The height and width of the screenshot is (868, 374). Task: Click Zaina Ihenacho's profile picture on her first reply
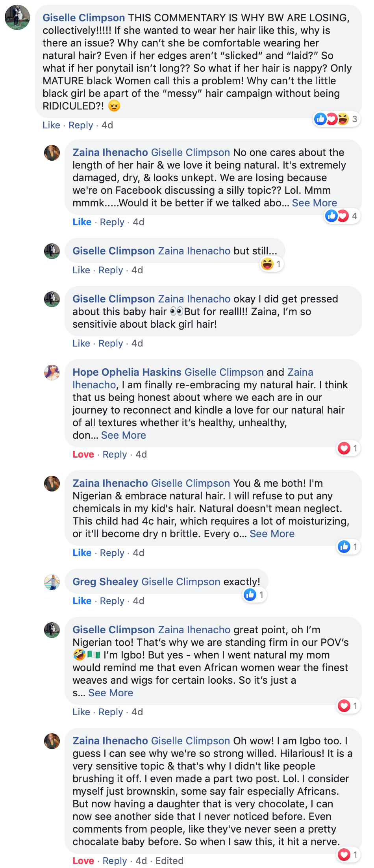coord(52,153)
